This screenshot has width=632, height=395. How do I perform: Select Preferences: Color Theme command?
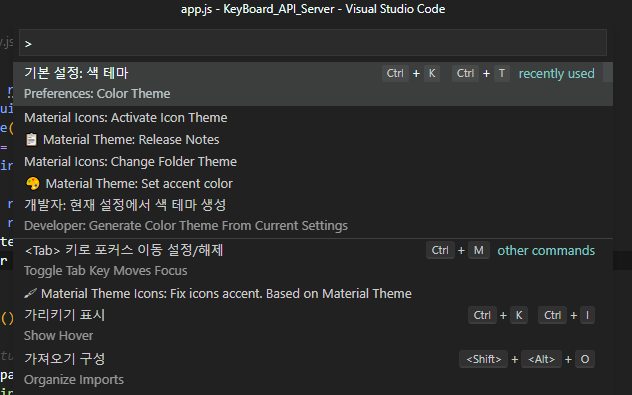click(313, 84)
